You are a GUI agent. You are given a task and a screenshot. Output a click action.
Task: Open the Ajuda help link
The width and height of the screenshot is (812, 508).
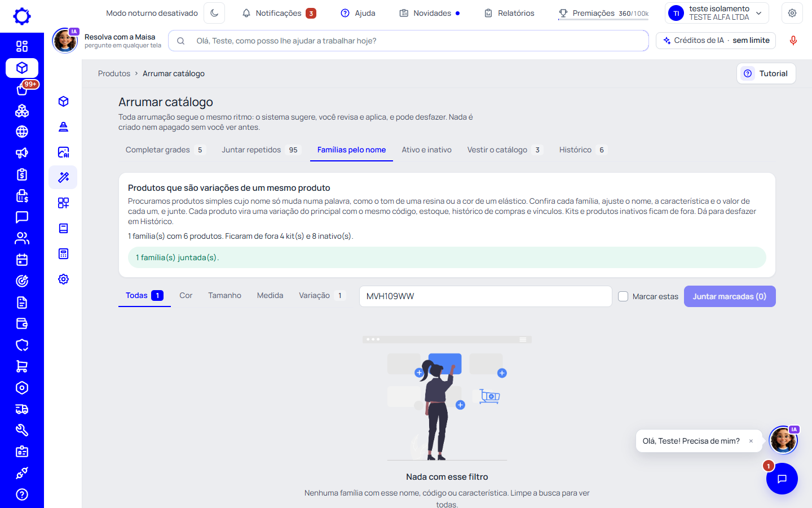click(358, 13)
